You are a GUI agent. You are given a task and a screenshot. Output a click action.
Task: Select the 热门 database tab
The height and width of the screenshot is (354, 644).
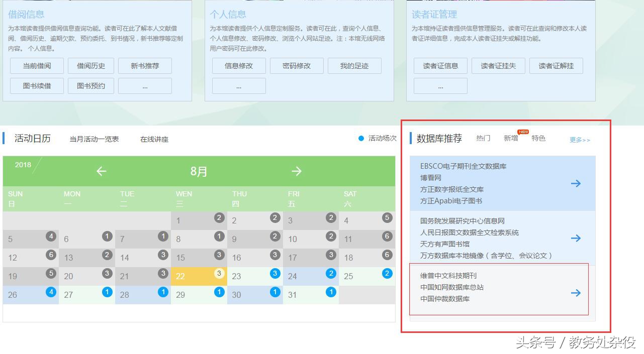pyautogui.click(x=483, y=138)
